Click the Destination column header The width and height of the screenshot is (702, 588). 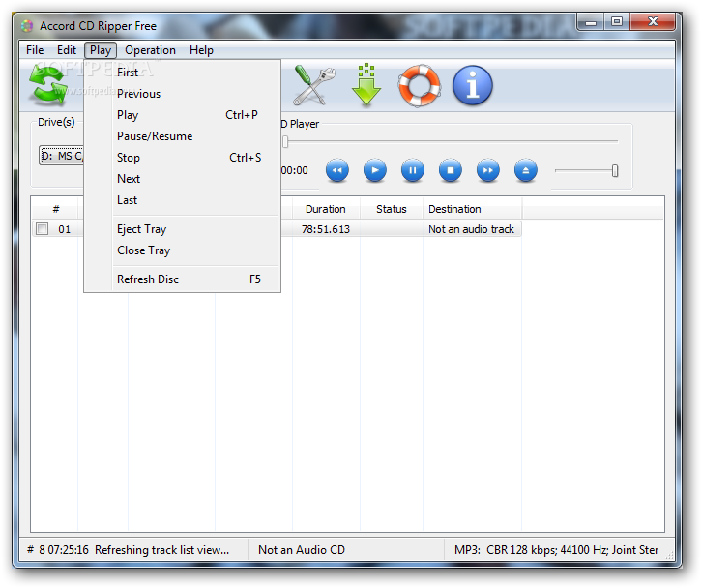tap(472, 209)
